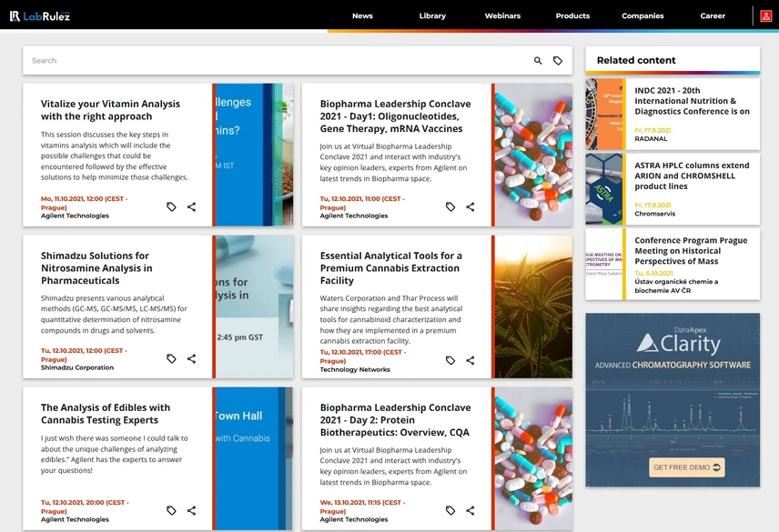Open Biopharma Leadership Conclave Day1 title
The width and height of the screenshot is (779, 532).
click(396, 116)
